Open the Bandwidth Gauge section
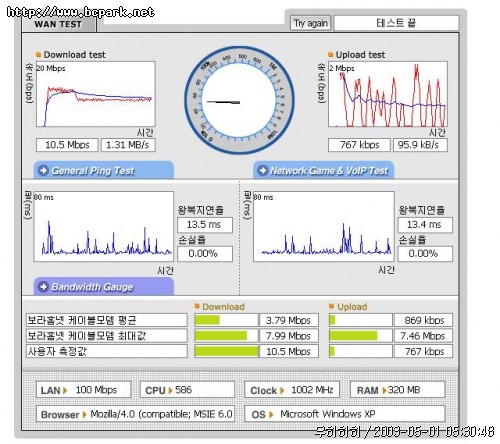This screenshot has height=444, width=500. (x=103, y=286)
